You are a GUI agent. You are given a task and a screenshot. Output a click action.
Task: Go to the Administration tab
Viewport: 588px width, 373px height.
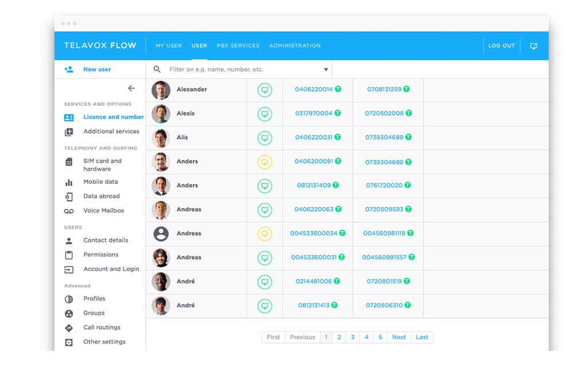295,45
